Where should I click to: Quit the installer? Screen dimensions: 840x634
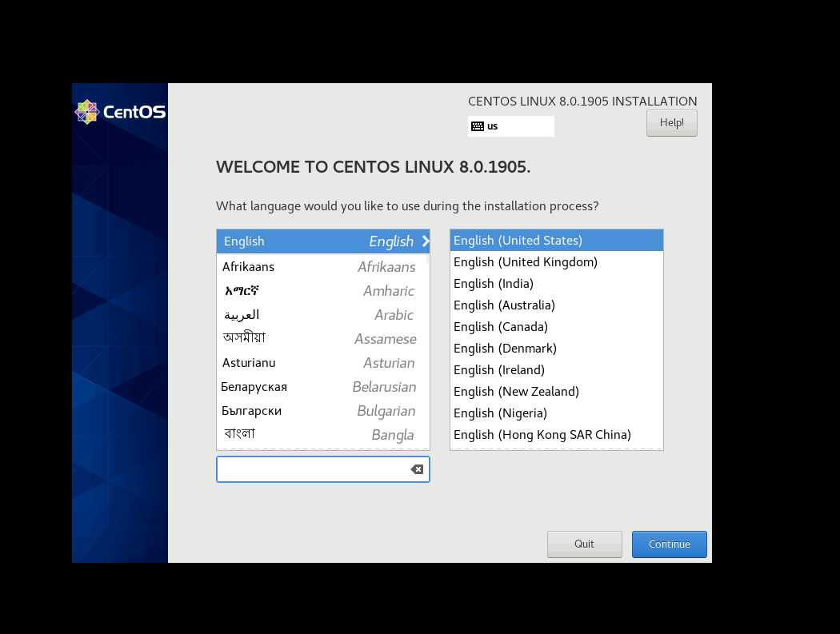click(585, 544)
